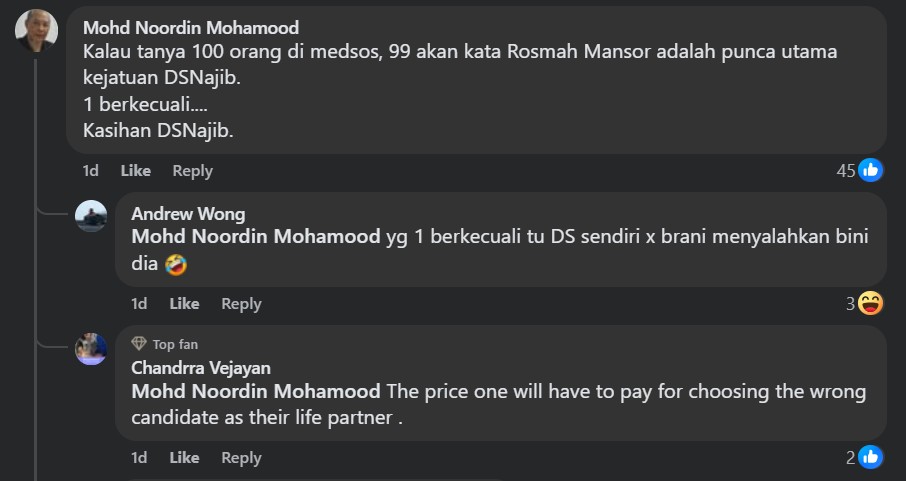Like Chandrra Vejayan's comment
The height and width of the screenshot is (481, 906).
pyautogui.click(x=184, y=458)
